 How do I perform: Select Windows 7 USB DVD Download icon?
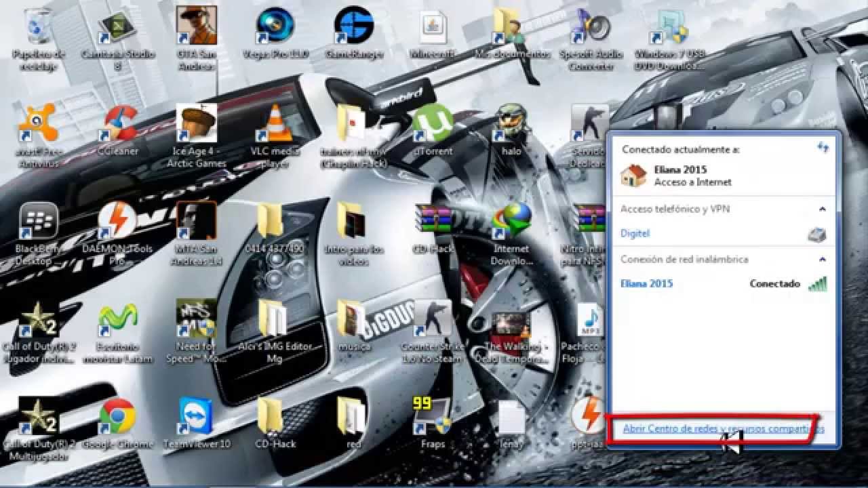(x=669, y=39)
